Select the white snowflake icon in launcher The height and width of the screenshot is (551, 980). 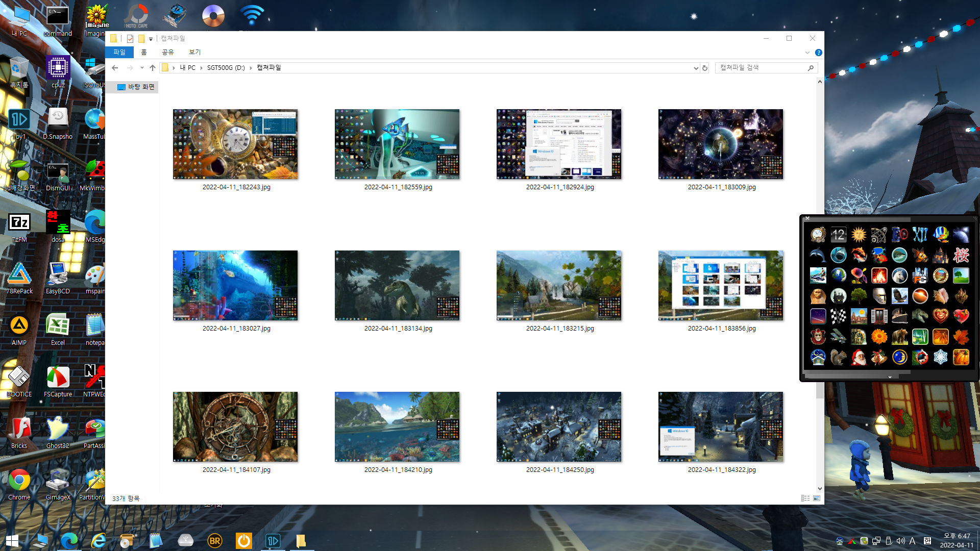point(940,357)
